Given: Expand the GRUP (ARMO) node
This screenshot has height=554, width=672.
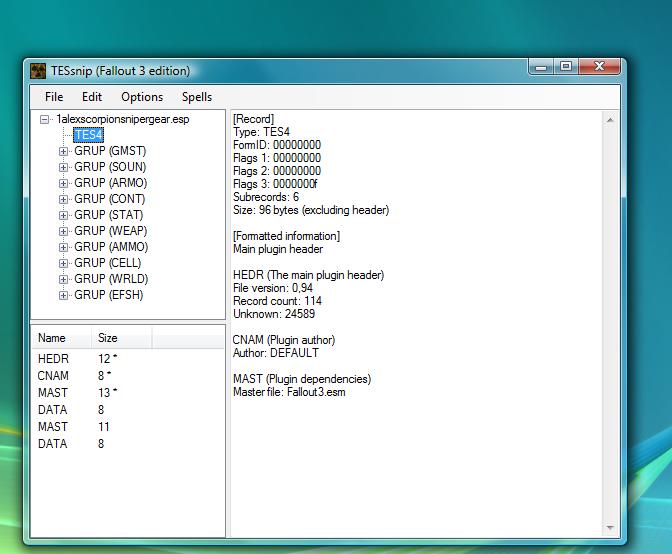Looking at the screenshot, I should (63, 183).
